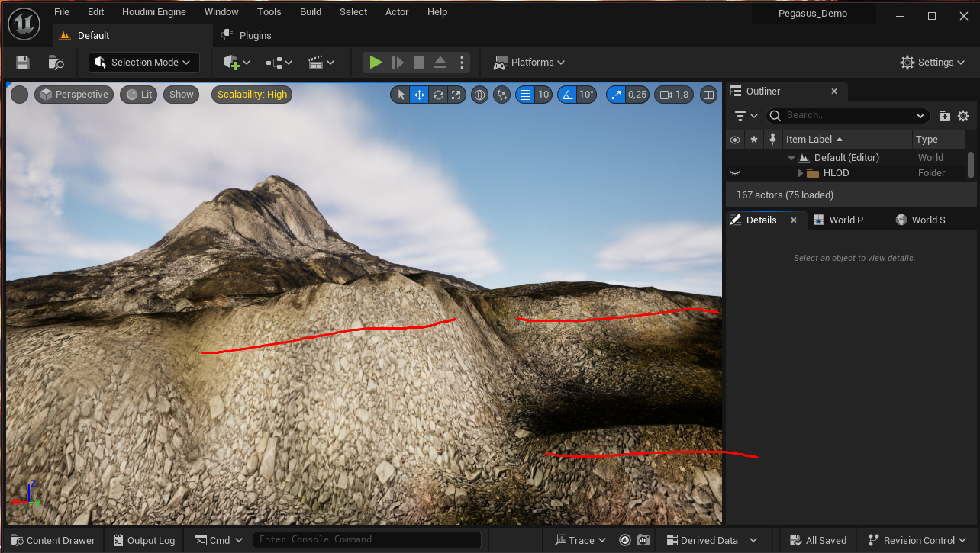Adjust the camera speed 1,8 setting
980x553 pixels.
click(x=674, y=95)
